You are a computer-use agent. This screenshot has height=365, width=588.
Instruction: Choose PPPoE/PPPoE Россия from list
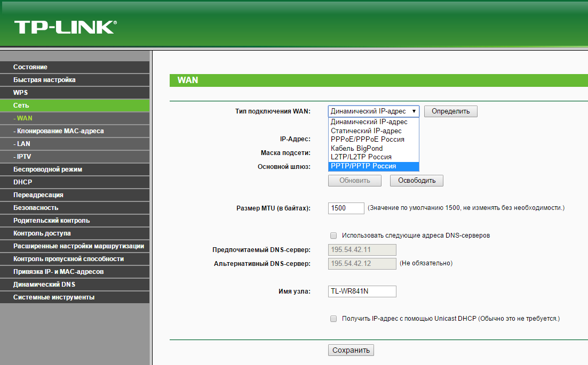[374, 140]
